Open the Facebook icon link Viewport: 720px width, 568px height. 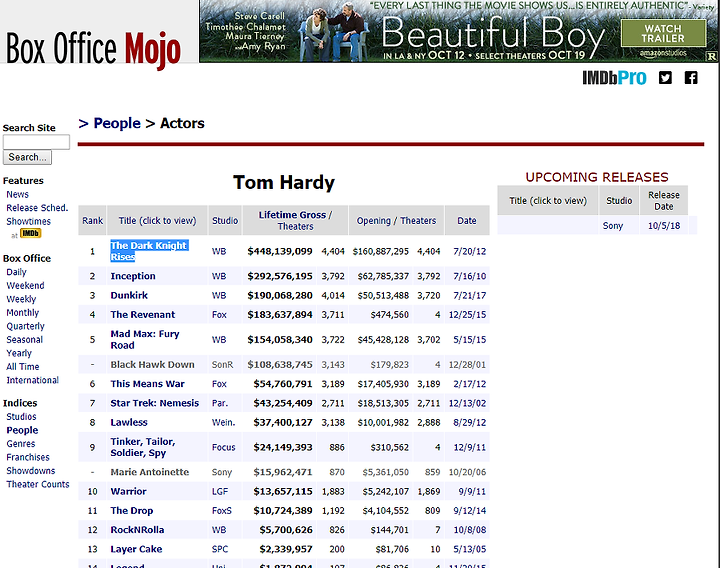691,78
